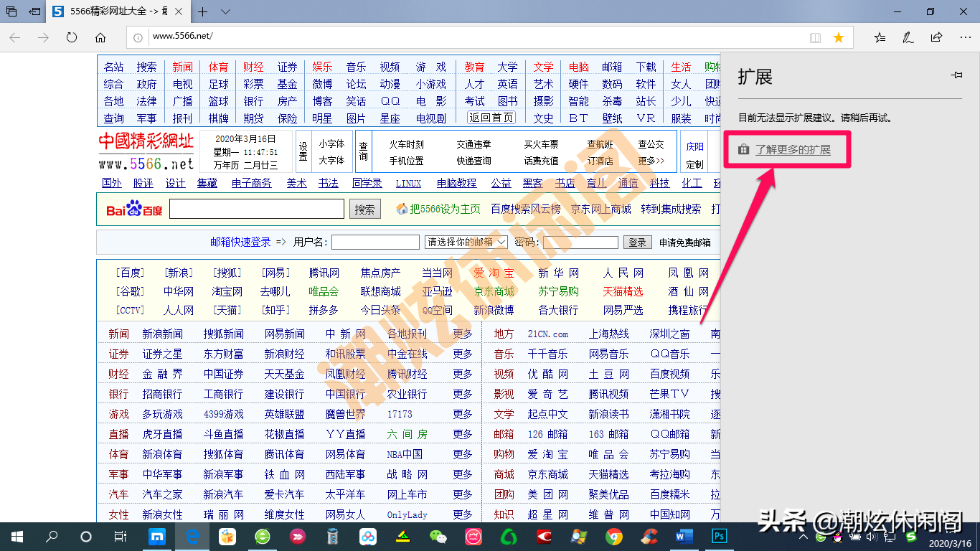Open Maxthon browser from taskbar

click(x=157, y=536)
